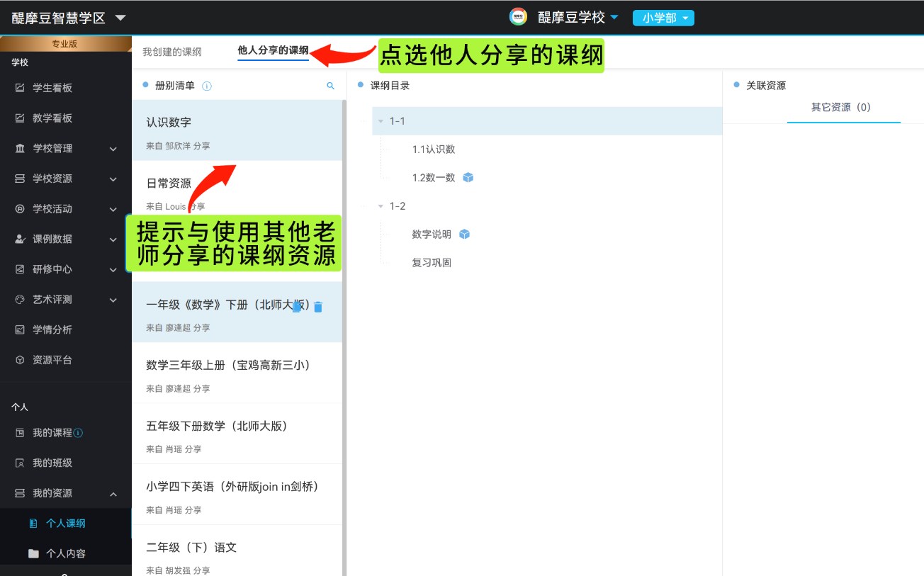This screenshot has width=924, height=576.
Task: Click the trash icon on 一年级《数学》下册
Action: pos(318,307)
